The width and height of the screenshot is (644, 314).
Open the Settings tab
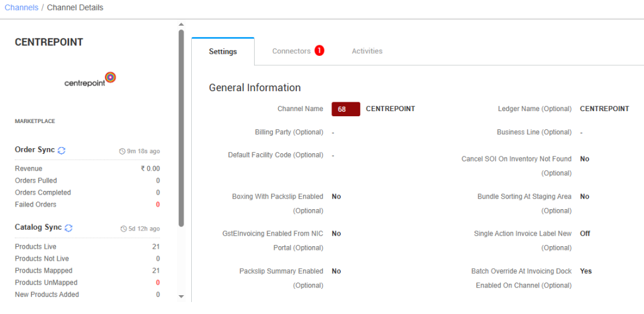pyautogui.click(x=223, y=51)
